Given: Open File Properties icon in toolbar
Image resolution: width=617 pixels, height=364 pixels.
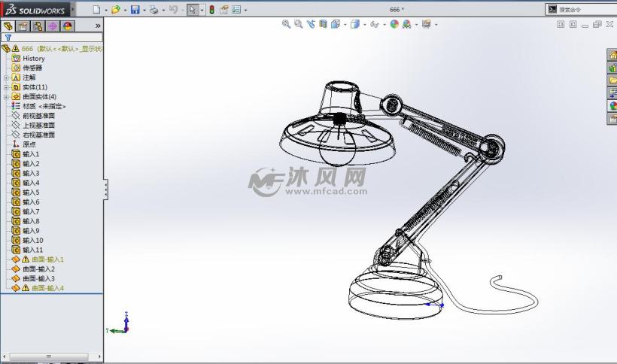Looking at the screenshot, I should (224, 10).
